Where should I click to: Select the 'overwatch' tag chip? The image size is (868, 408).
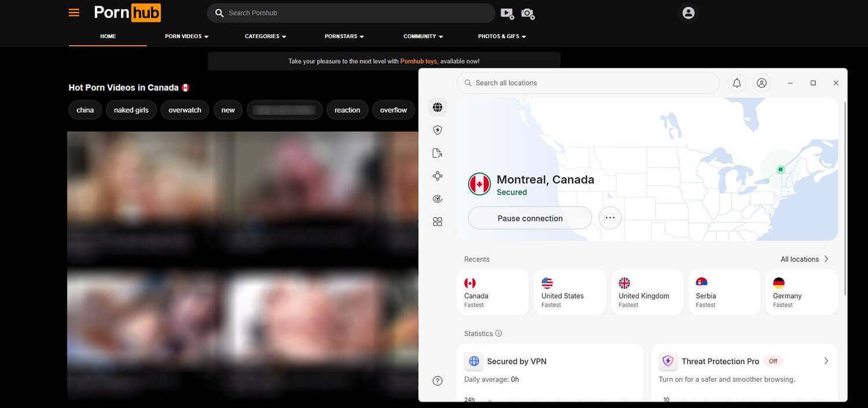185,110
